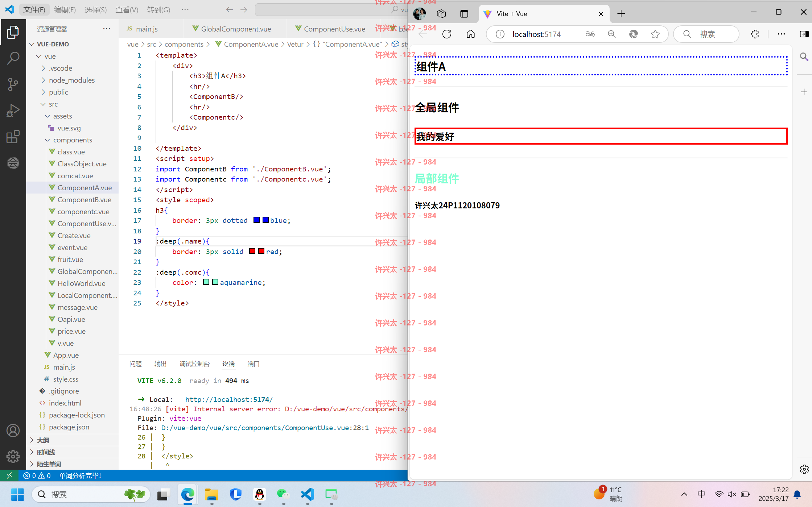The image size is (812, 507).
Task: Open the Search view in activity bar
Action: click(13, 58)
